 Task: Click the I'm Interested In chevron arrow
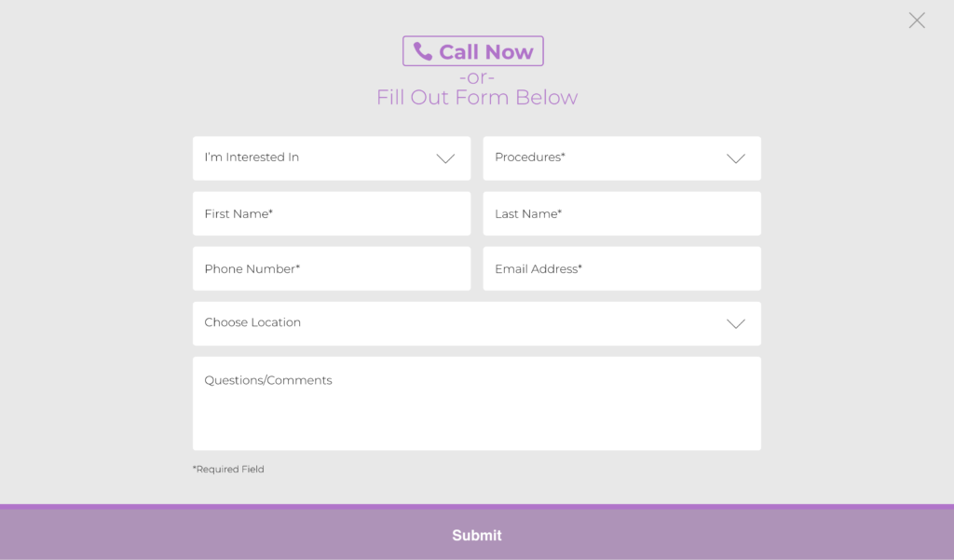click(x=445, y=158)
